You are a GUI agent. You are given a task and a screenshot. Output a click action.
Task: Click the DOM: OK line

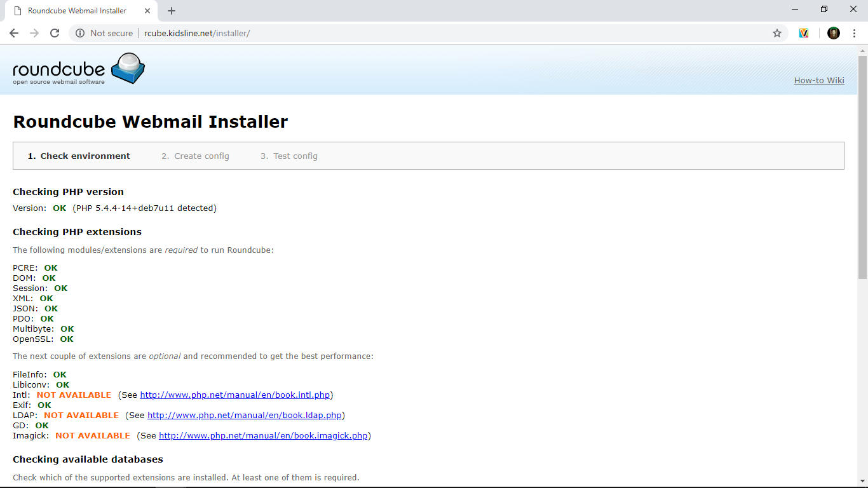34,278
